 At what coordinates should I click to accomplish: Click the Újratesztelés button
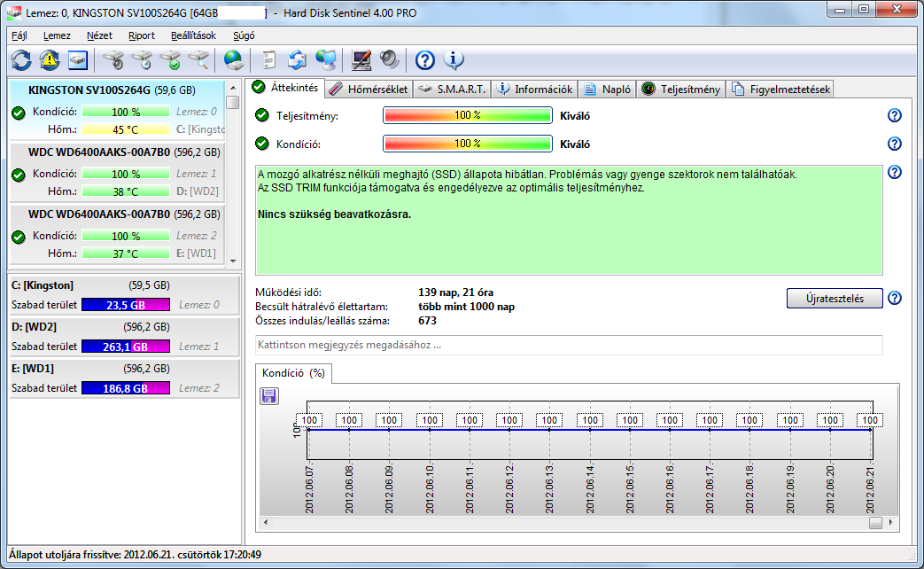[835, 299]
